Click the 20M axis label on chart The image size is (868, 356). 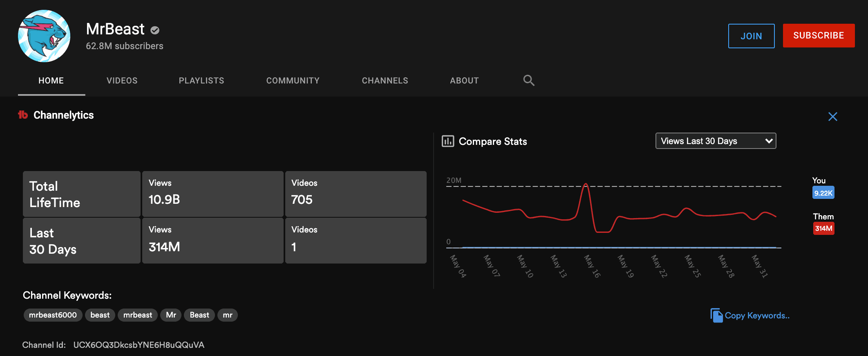[x=454, y=180]
